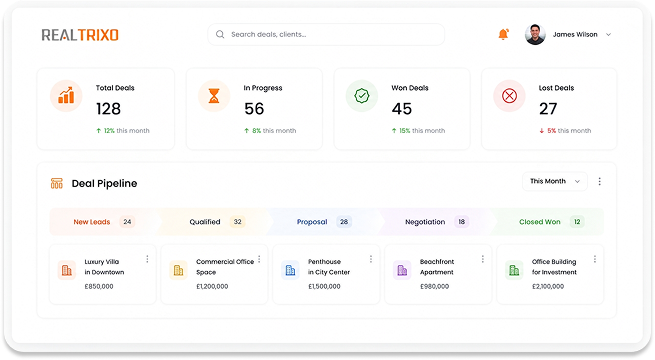Click the Proposal count badge 28
Viewport: 655px width, 360px height.
point(344,222)
